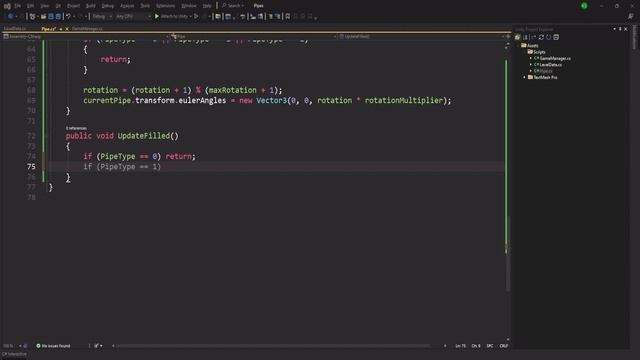This screenshot has height=360, width=640.
Task: Open the View menu
Action: click(x=44, y=6)
